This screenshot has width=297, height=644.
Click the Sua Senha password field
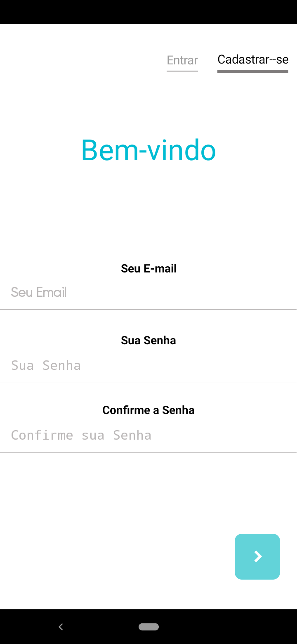click(148, 365)
